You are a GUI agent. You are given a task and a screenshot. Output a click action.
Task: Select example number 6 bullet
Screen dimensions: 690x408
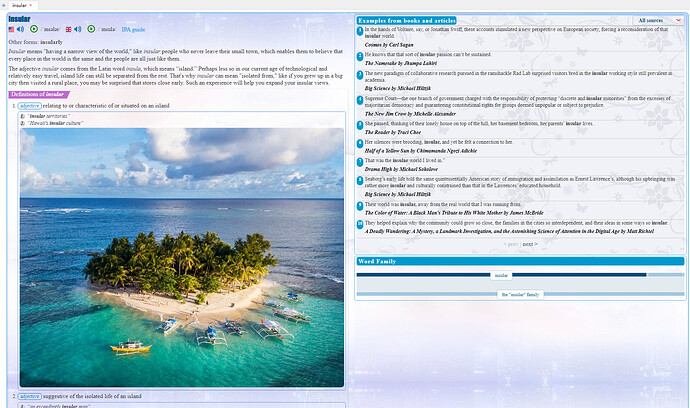click(x=360, y=143)
